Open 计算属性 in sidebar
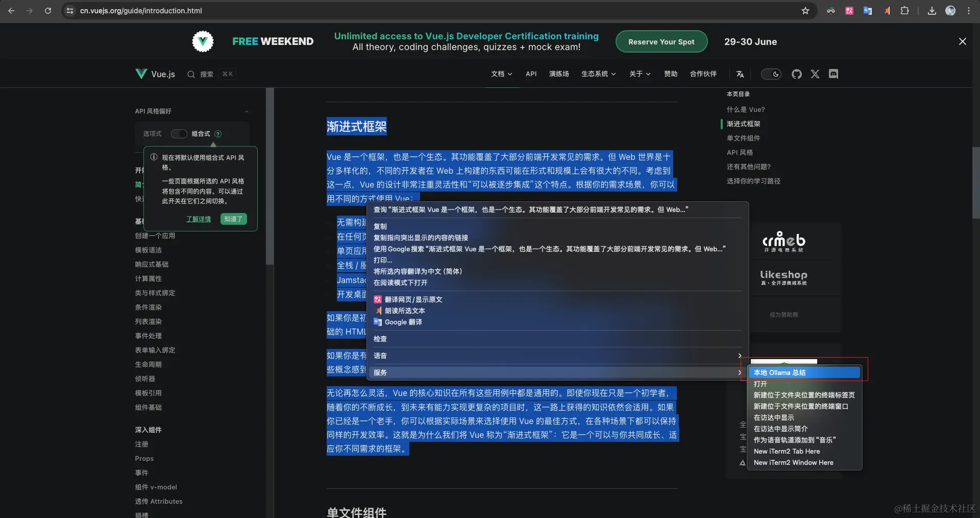980x518 pixels. (x=148, y=279)
